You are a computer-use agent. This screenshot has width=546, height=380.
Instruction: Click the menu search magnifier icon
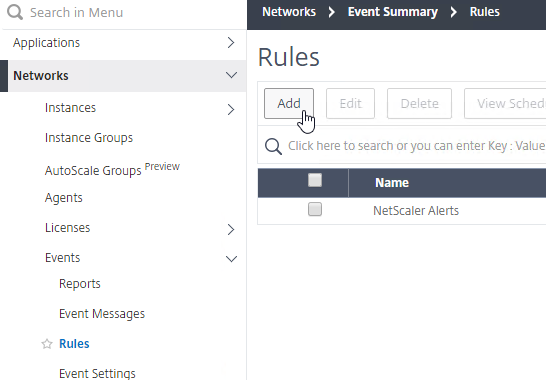(15, 12)
